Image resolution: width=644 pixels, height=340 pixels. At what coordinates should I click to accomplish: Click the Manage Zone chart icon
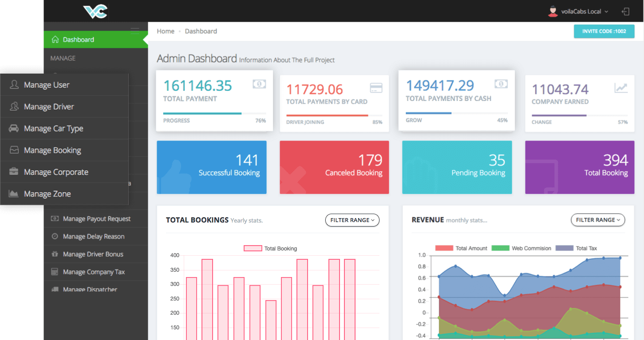point(14,194)
